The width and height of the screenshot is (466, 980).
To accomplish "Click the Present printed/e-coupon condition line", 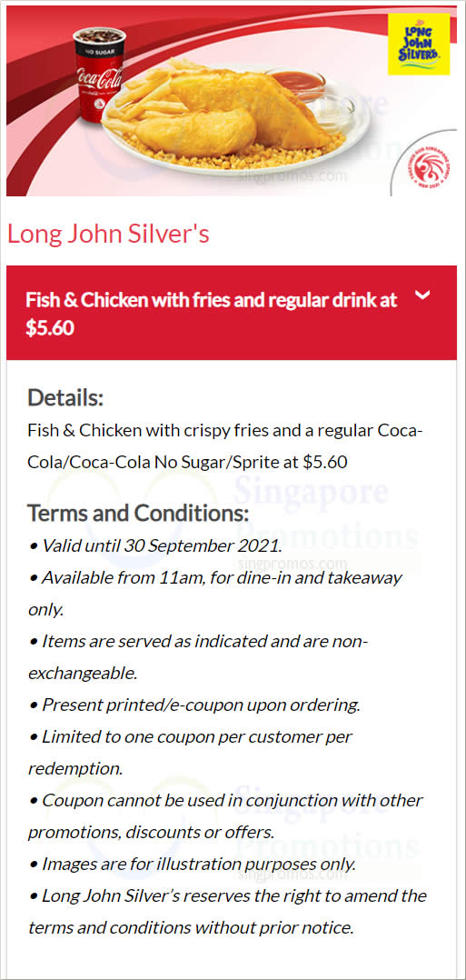I will coord(194,705).
